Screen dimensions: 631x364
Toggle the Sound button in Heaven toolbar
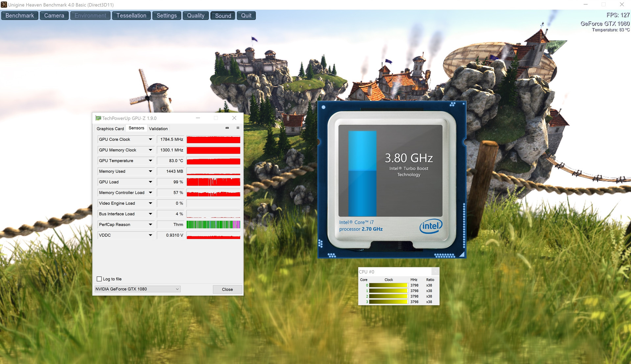pyautogui.click(x=223, y=16)
